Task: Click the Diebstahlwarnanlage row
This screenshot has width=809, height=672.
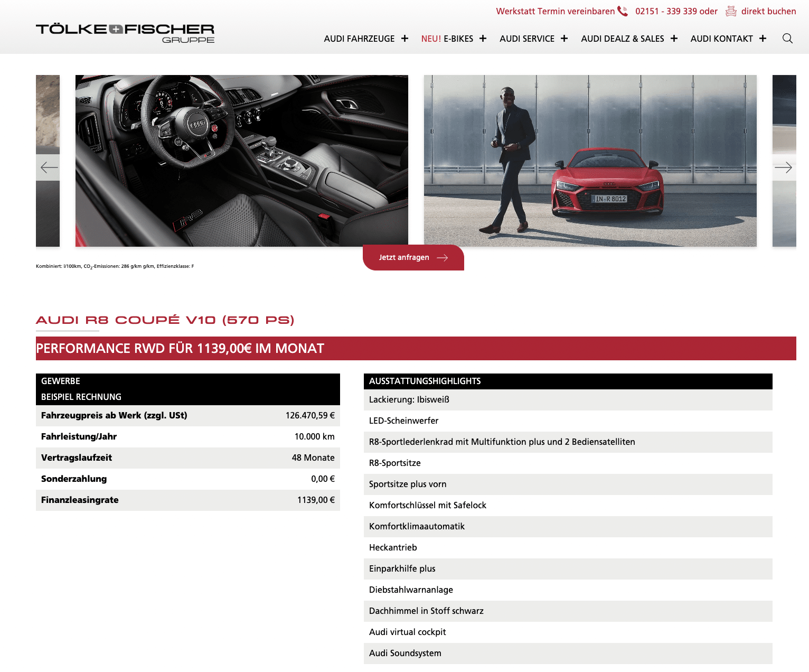Action: [x=568, y=590]
